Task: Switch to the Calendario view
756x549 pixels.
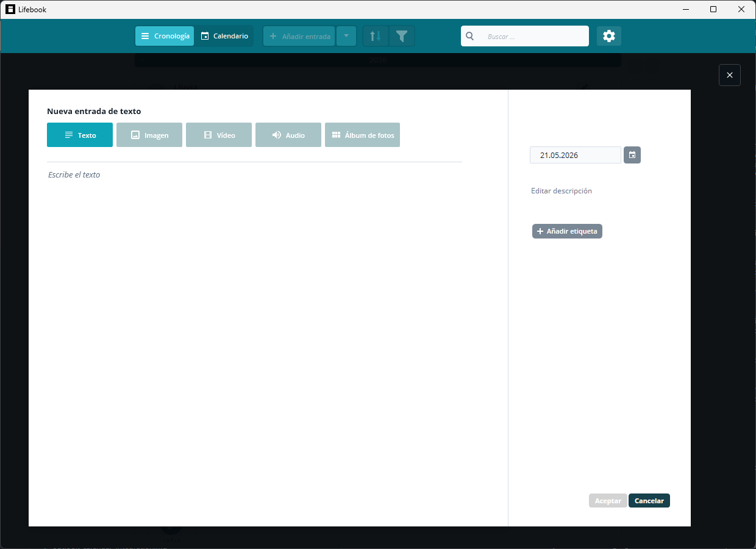Action: click(x=224, y=36)
